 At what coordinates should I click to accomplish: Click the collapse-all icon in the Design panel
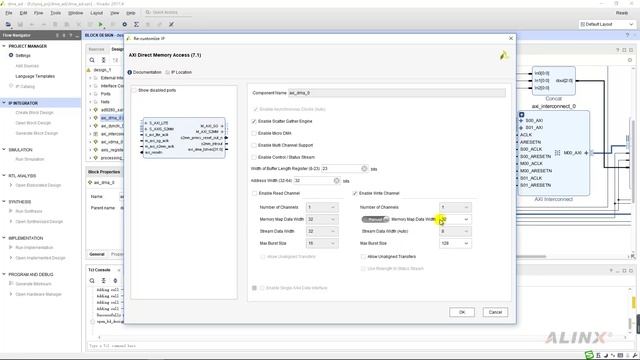coord(104,60)
